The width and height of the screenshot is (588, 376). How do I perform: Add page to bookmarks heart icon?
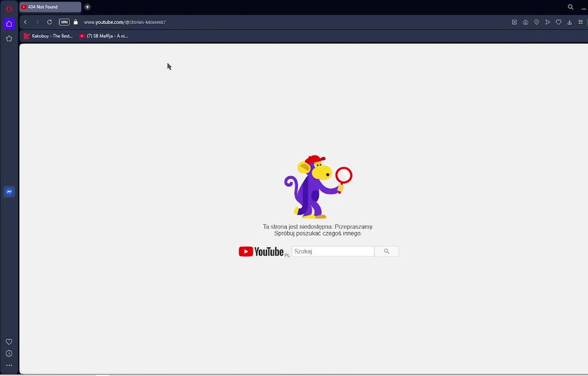[558, 22]
